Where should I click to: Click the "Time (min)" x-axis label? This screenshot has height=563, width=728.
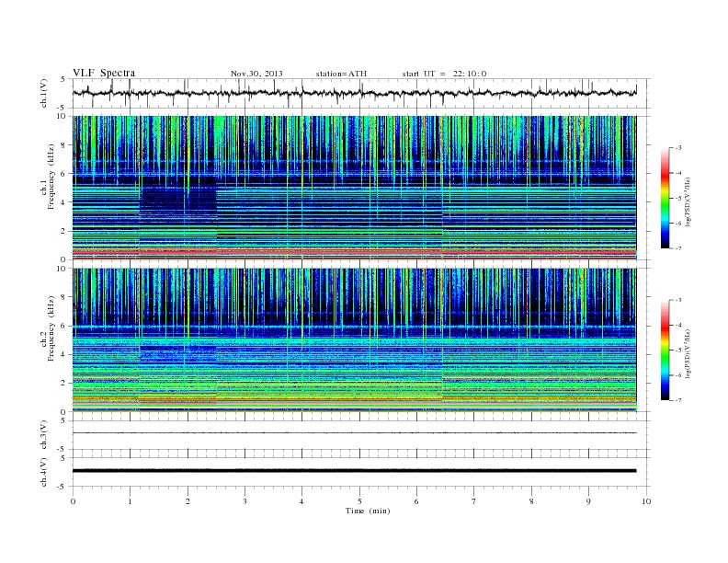[x=368, y=511]
